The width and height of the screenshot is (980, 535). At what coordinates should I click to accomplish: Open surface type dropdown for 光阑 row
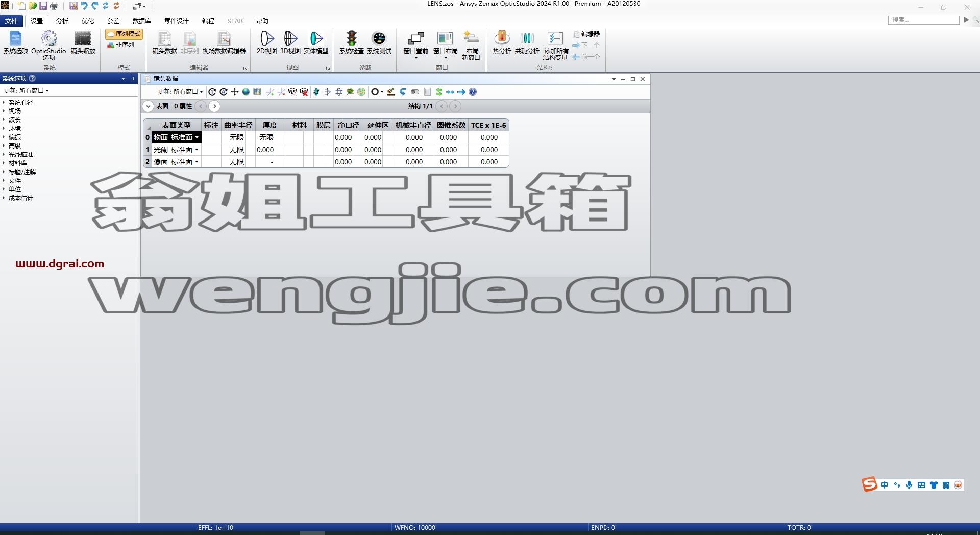click(x=197, y=150)
